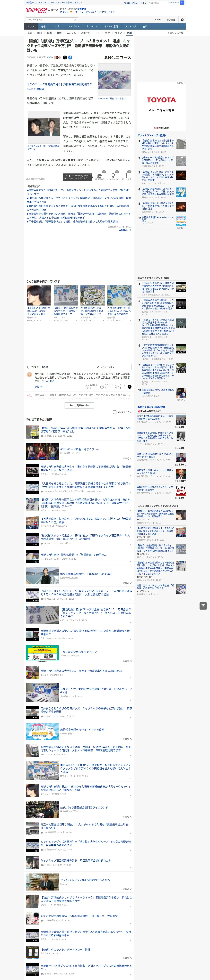Select the ライブ tab in the dark navigation bar
This screenshot has height=980, width=210.
[x=56, y=27]
